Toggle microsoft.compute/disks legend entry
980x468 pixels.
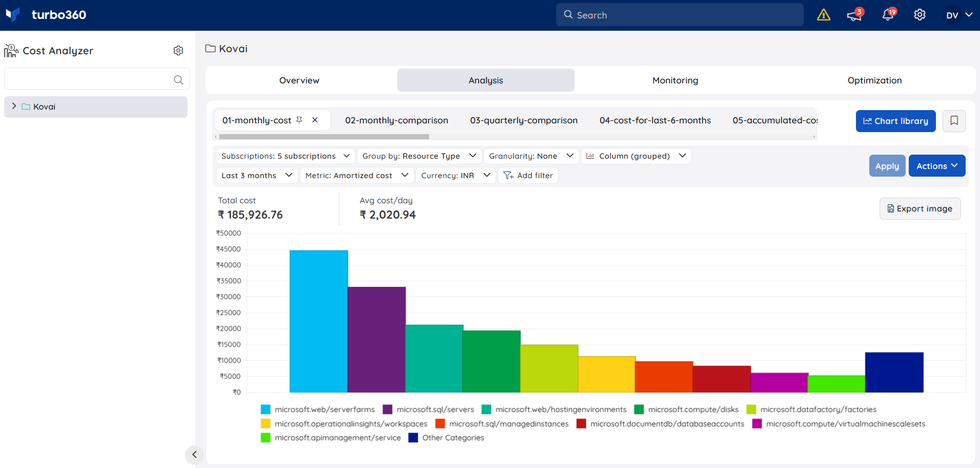point(686,410)
